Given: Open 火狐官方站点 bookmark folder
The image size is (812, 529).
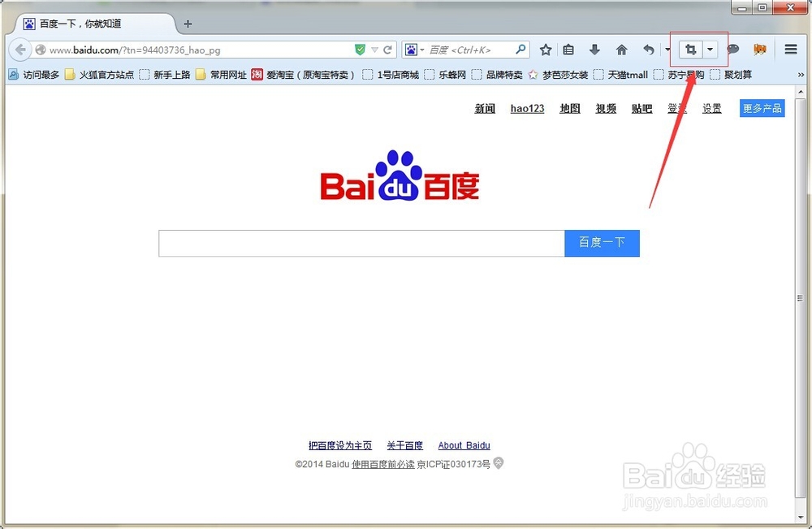Looking at the screenshot, I should click(99, 75).
